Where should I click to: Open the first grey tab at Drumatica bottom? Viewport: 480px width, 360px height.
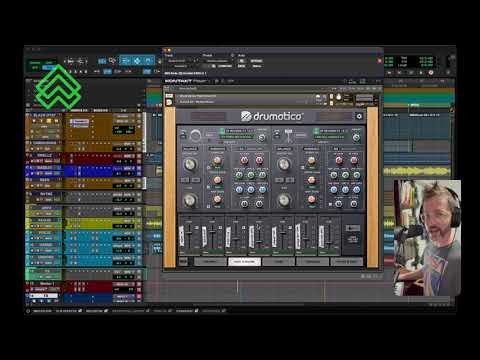click(x=210, y=262)
